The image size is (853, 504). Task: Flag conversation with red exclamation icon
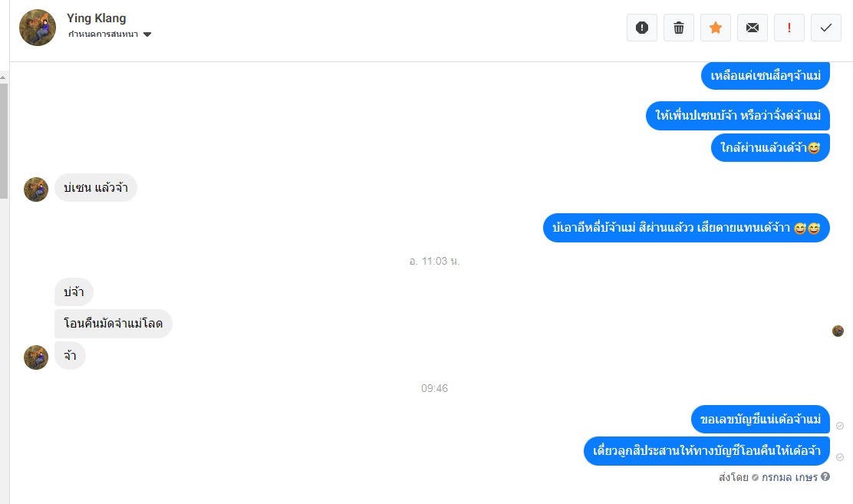[x=789, y=28]
